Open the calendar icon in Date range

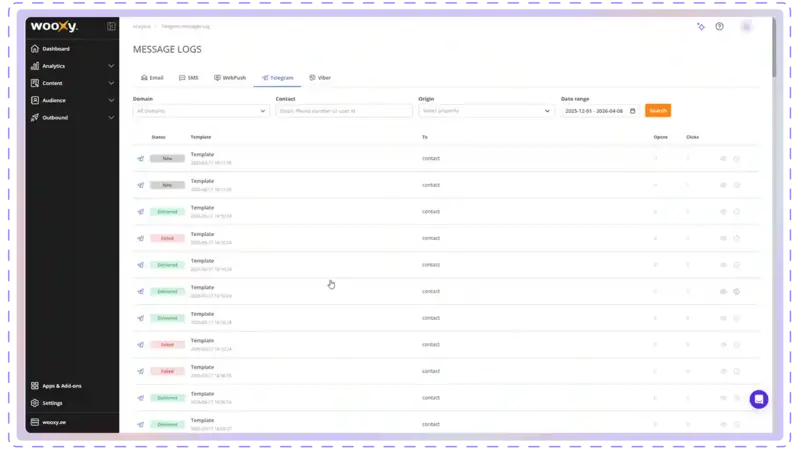(633, 111)
